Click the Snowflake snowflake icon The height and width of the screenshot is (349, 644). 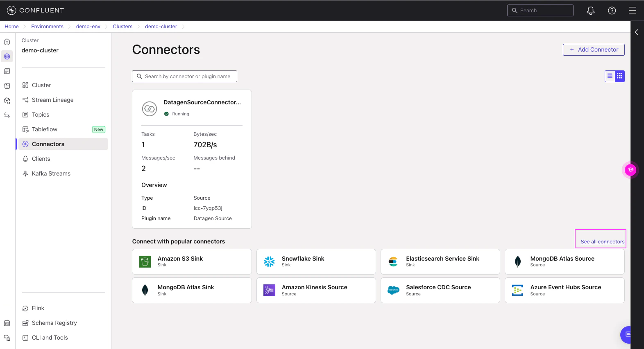[x=269, y=261]
